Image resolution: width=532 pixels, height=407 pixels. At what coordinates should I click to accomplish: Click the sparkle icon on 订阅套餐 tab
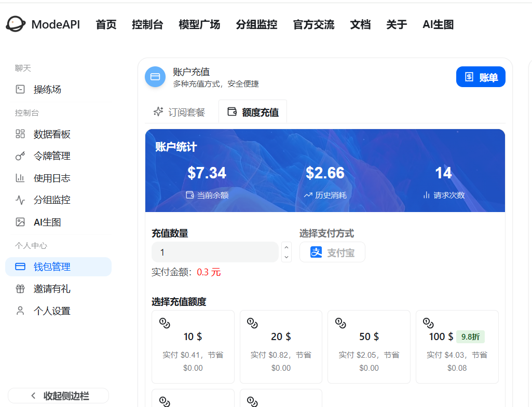point(158,111)
